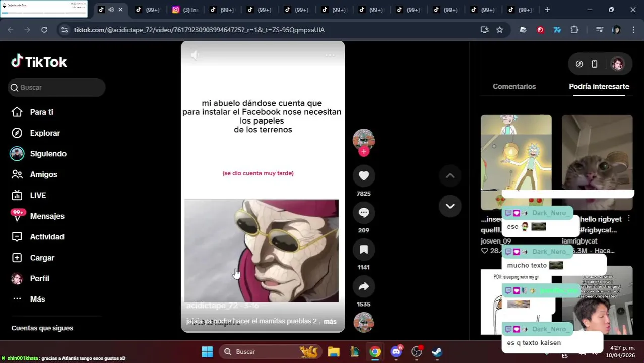Open OBS Studio from the taskbar
The image size is (644, 363).
tap(417, 351)
